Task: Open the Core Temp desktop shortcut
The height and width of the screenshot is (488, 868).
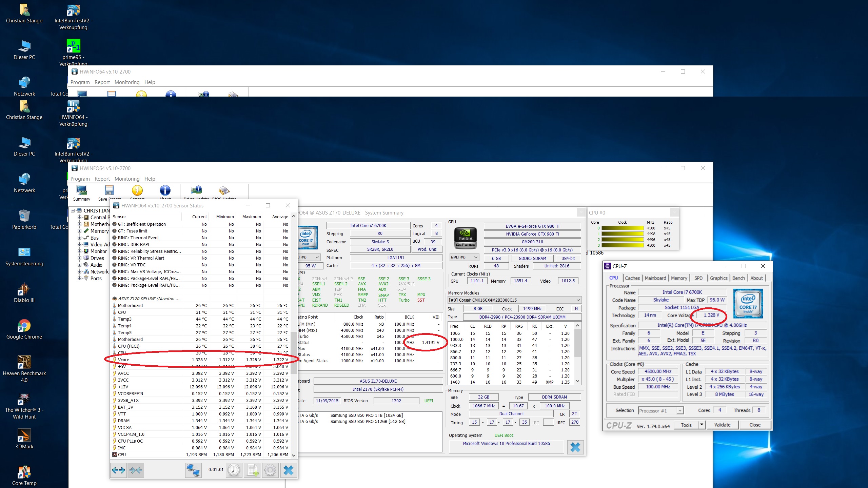Action: click(x=24, y=472)
